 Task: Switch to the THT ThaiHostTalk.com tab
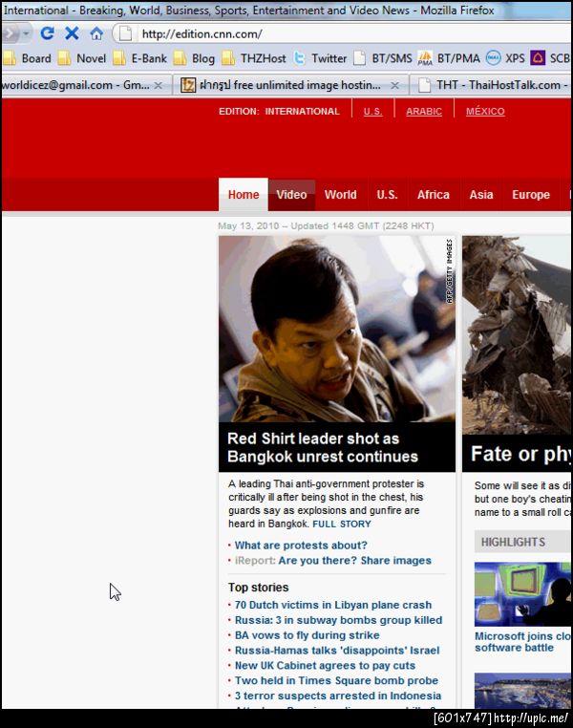pos(493,85)
